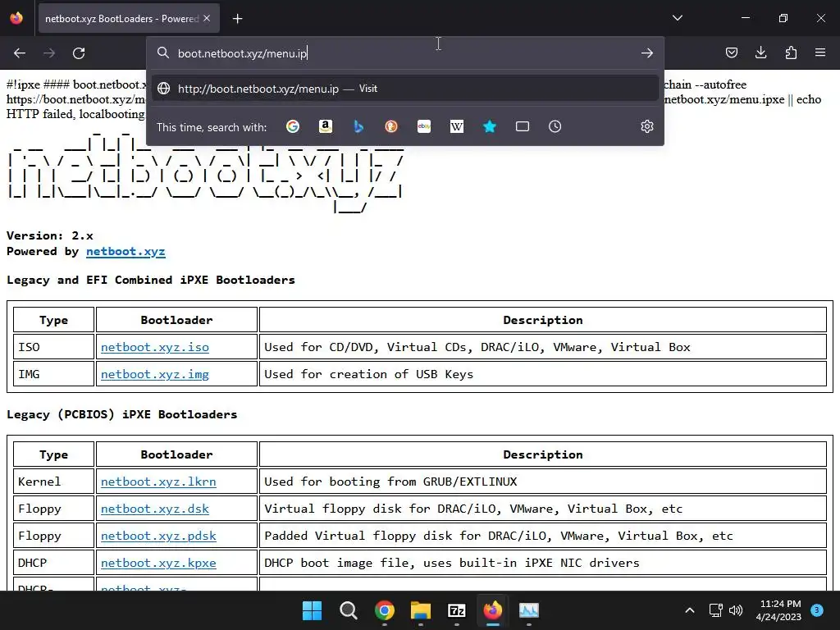Click in the URL address field

(405, 53)
